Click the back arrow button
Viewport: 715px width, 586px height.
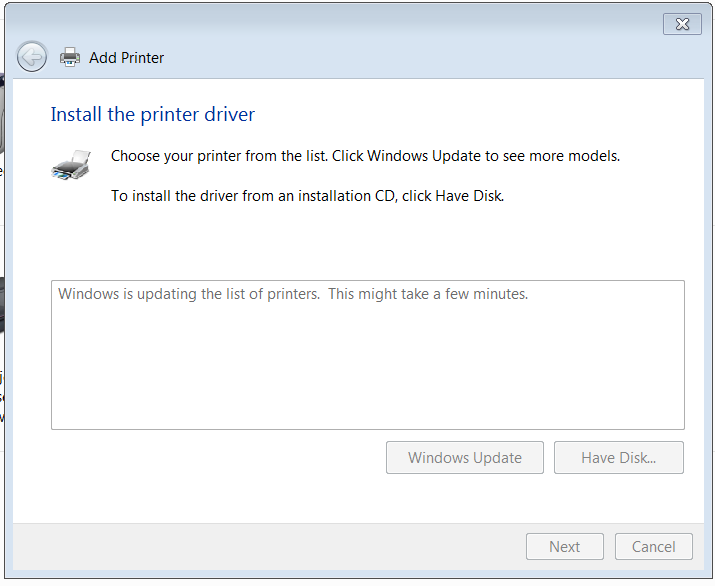click(32, 57)
